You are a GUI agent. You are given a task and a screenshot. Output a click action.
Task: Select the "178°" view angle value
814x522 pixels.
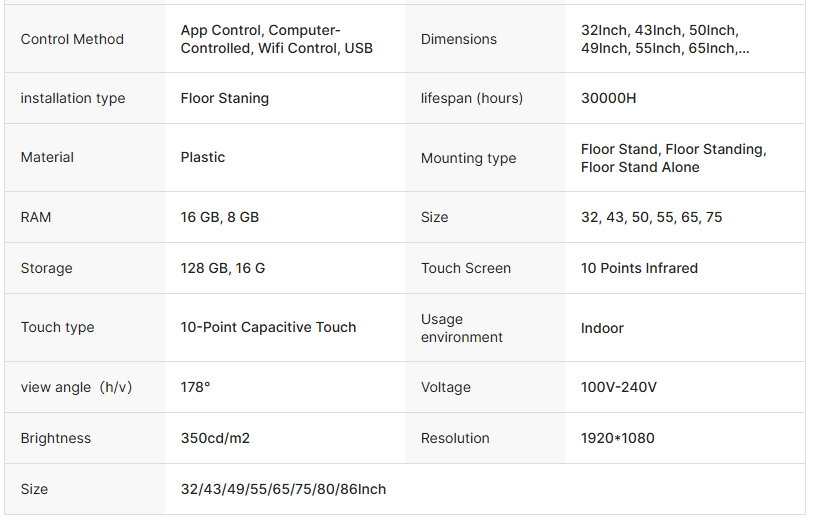point(195,387)
